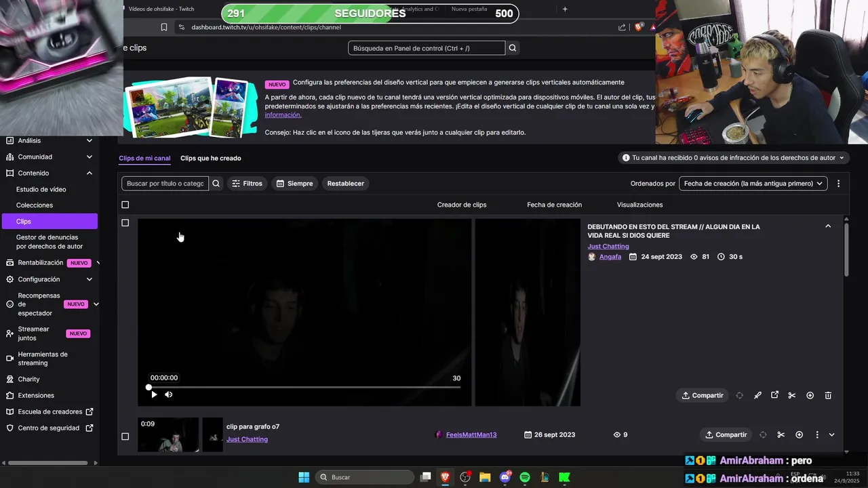Check the DEBUTANDO clip checkbox
The height and width of the screenshot is (488, 868).
pyautogui.click(x=125, y=223)
